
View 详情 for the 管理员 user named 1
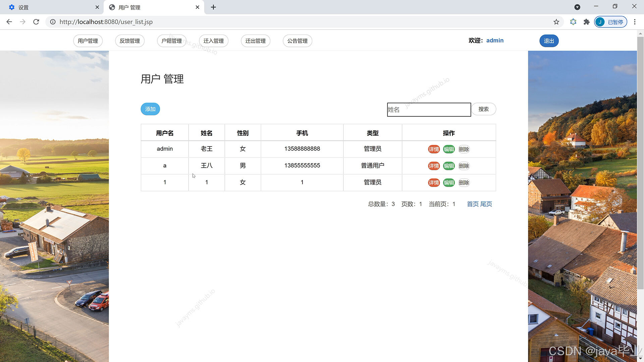[434, 183]
